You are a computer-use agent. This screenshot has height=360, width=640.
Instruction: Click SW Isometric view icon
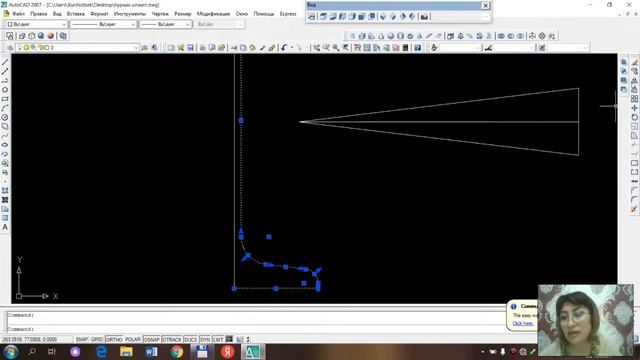[x=383, y=17]
